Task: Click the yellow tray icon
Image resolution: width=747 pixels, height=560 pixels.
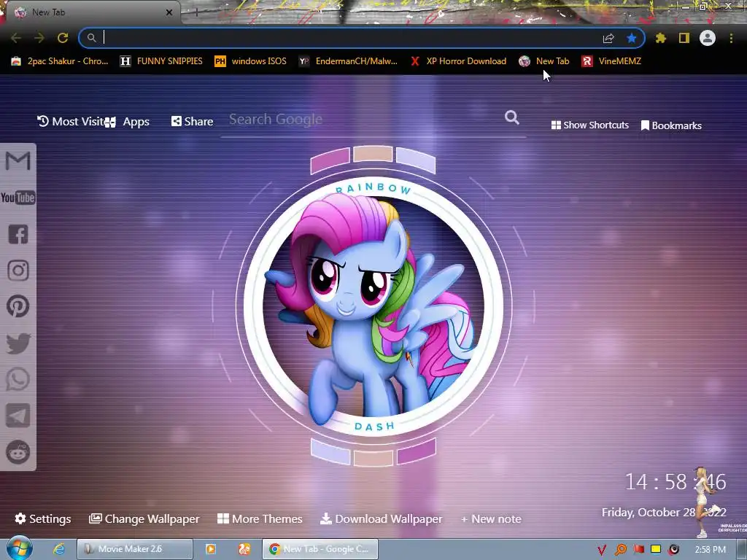Action: pyautogui.click(x=656, y=549)
